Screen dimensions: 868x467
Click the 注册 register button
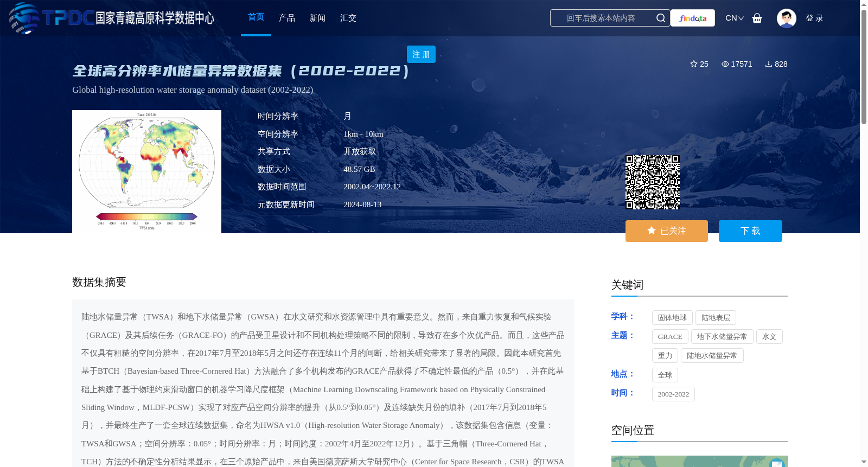pyautogui.click(x=421, y=54)
